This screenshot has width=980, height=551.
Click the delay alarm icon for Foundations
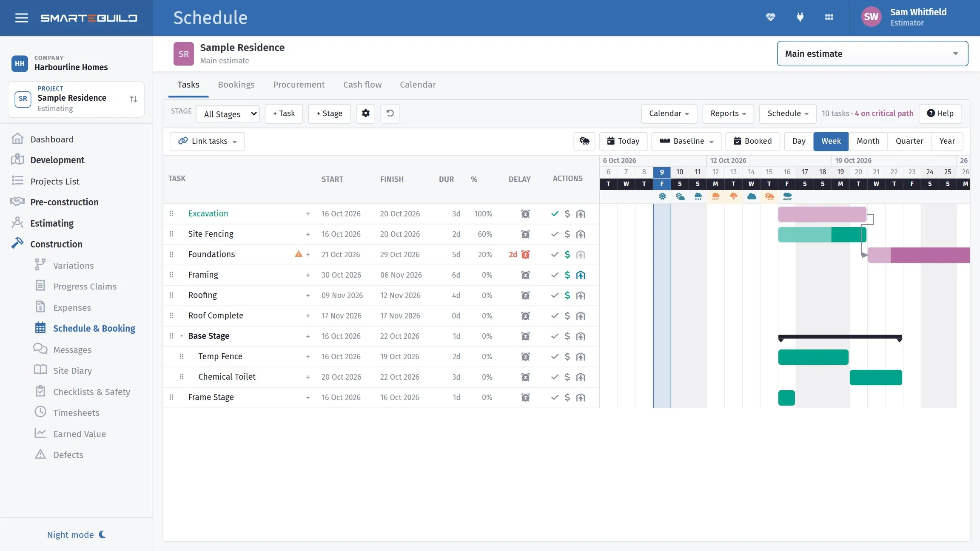click(x=525, y=255)
